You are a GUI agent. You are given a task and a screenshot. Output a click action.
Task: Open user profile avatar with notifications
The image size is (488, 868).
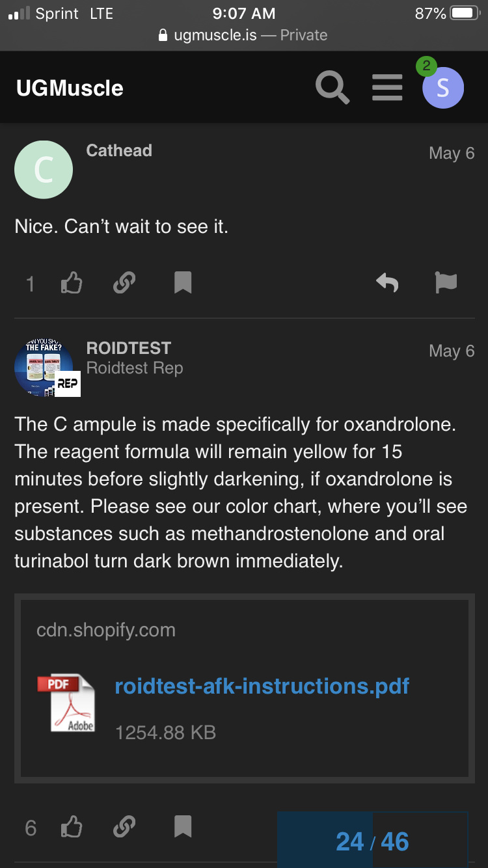[x=442, y=87]
